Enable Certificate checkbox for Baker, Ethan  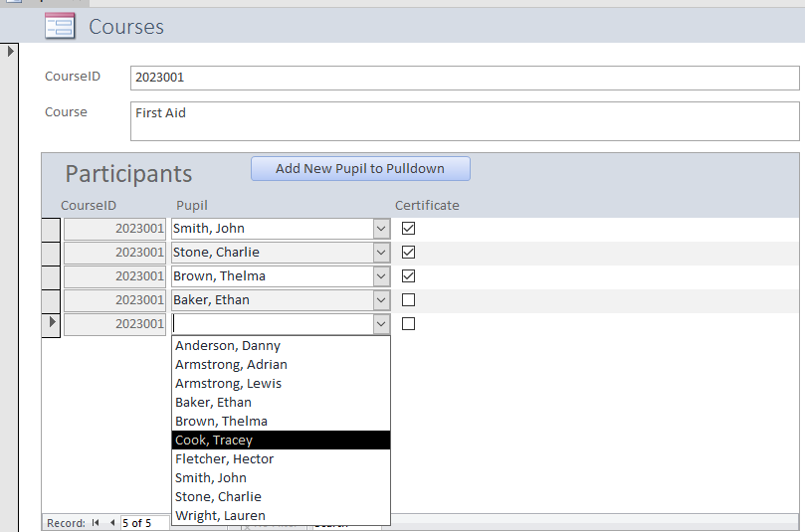(408, 300)
